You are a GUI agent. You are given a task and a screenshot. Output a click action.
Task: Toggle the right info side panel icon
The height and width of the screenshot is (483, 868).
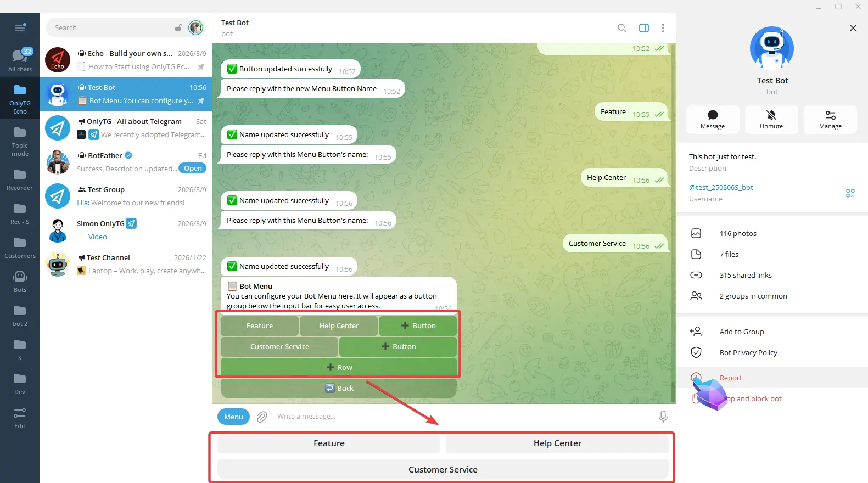pos(643,28)
